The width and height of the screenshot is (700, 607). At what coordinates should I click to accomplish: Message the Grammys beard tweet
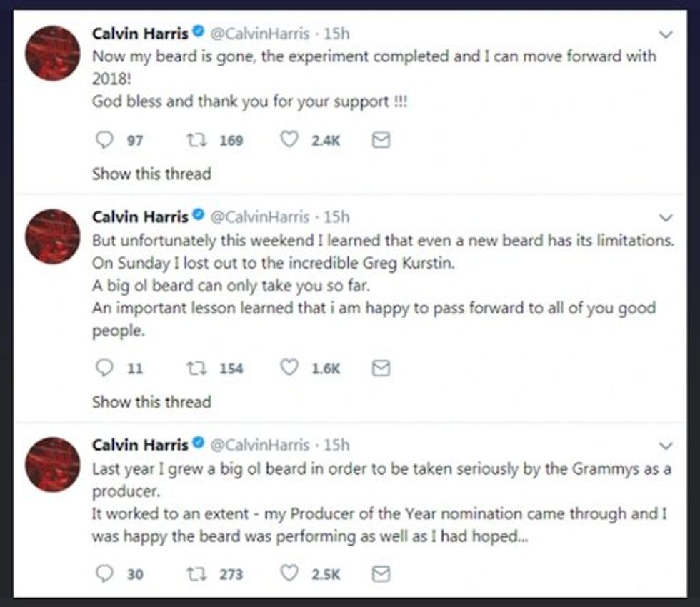click(x=381, y=573)
